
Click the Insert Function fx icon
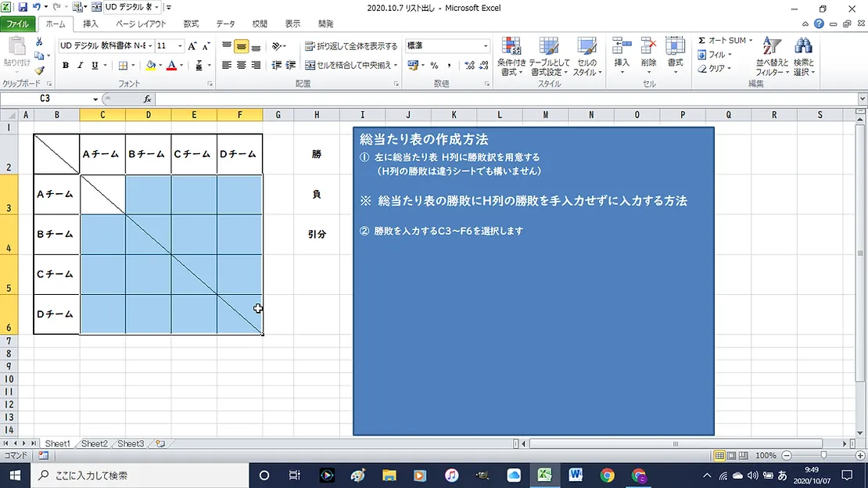(x=147, y=99)
